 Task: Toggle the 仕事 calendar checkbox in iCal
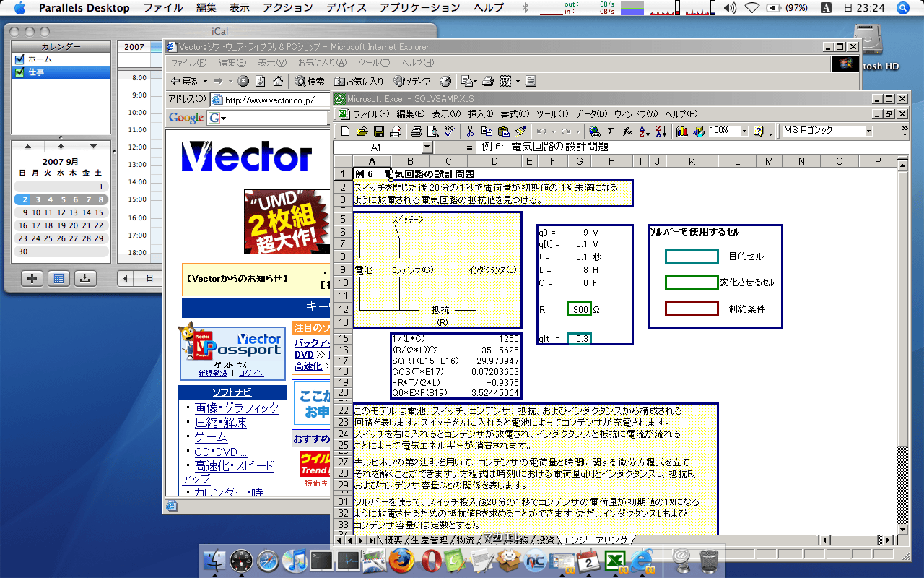19,72
